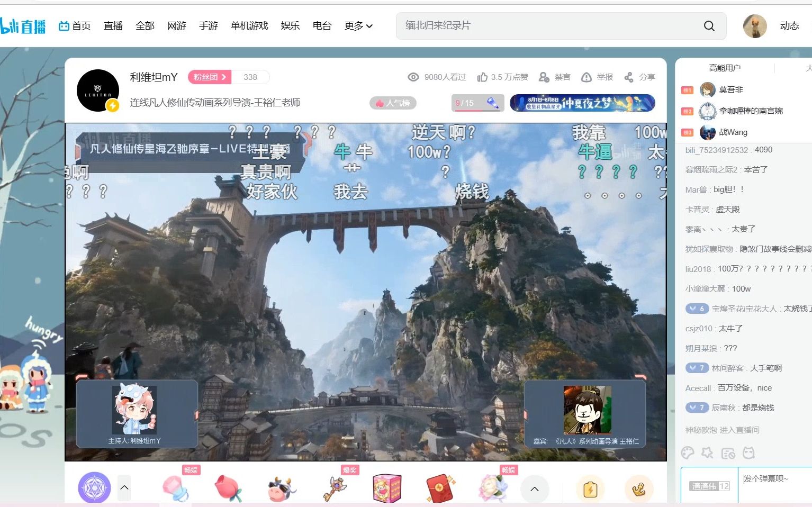The height and width of the screenshot is (507, 812).
Task: Open top user 莫吾非
Action: (x=731, y=90)
